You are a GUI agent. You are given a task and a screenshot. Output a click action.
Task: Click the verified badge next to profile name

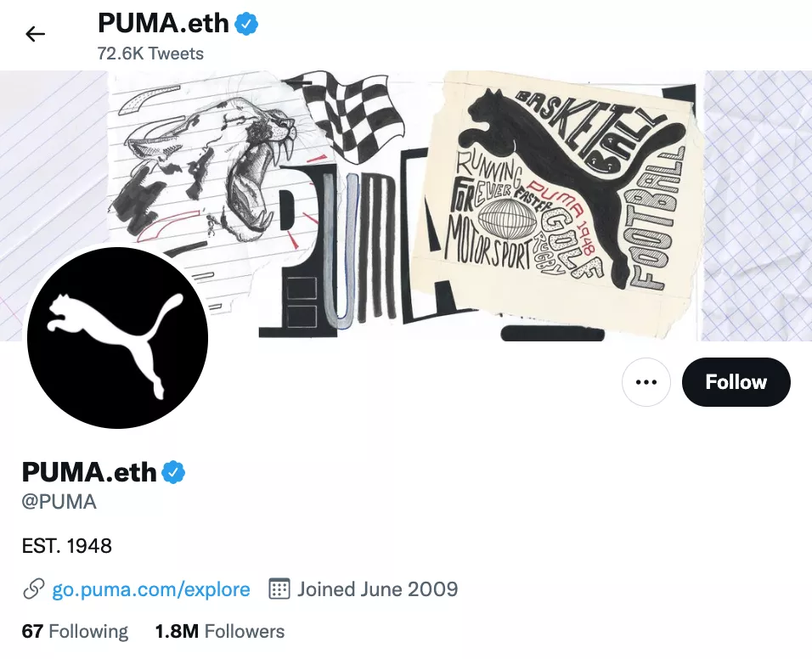[x=173, y=471]
